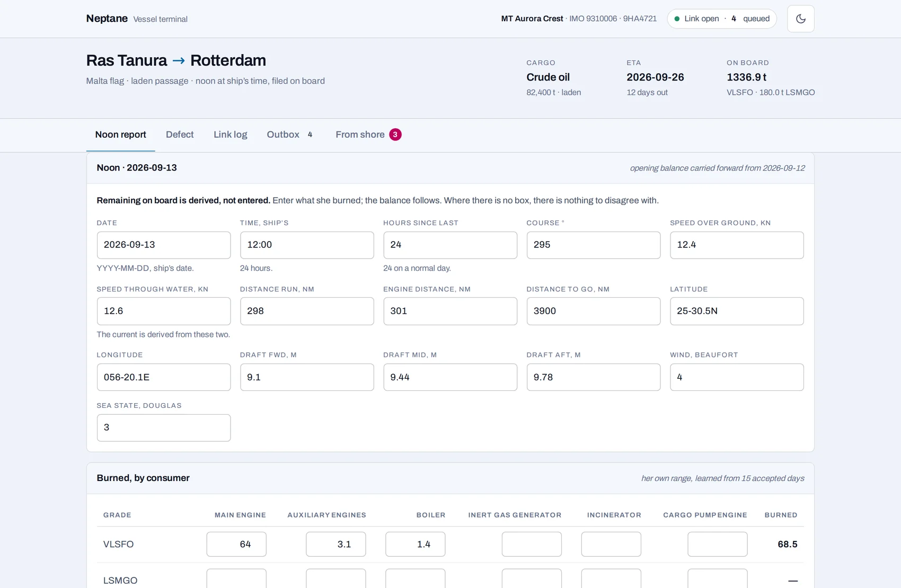Click the VLSFO burned total 68.5
This screenshot has width=901, height=588.
(x=788, y=544)
